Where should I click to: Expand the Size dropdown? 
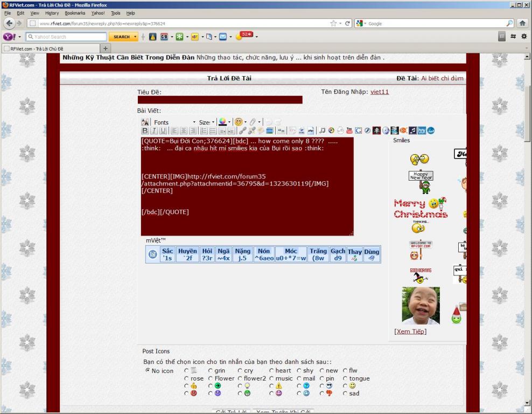(x=207, y=122)
